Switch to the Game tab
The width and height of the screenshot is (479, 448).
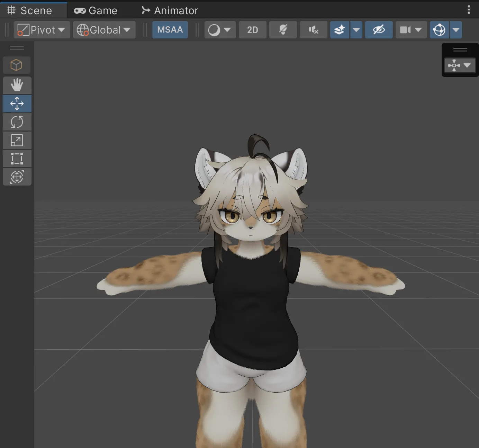(x=96, y=10)
